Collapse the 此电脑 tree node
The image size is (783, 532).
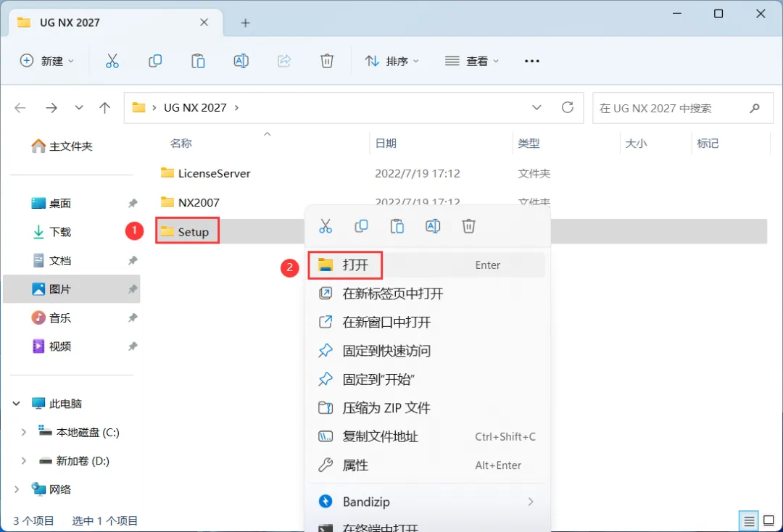tap(17, 403)
